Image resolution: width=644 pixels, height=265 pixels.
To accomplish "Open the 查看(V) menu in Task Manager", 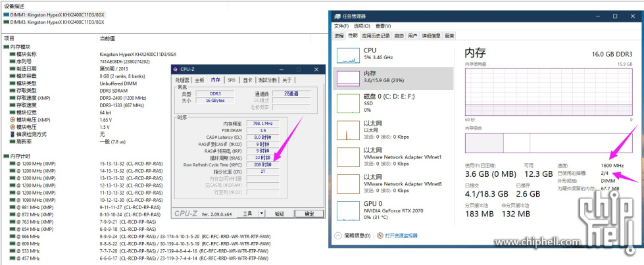I will coord(383,26).
